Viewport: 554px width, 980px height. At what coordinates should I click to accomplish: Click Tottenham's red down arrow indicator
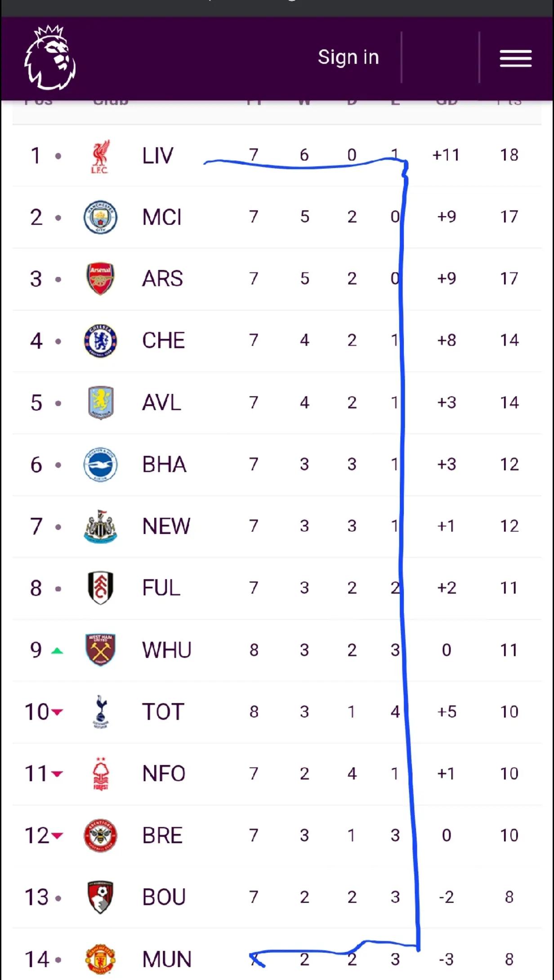click(x=57, y=712)
